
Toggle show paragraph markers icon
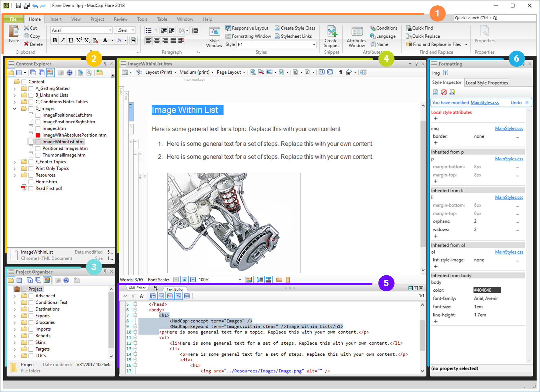(x=341, y=72)
